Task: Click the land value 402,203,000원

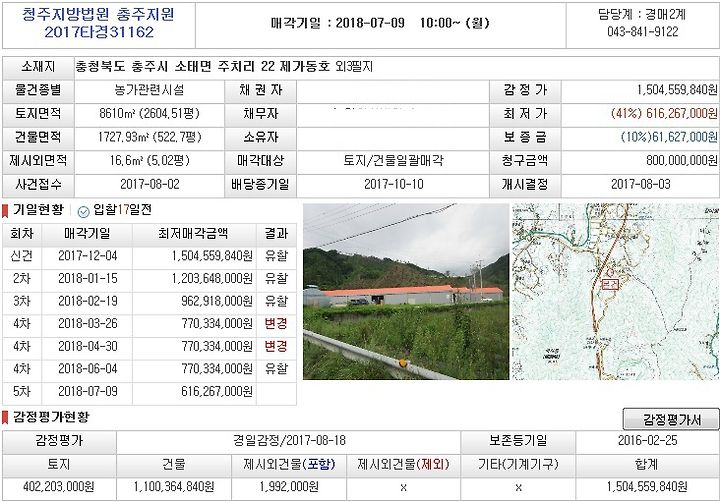Action: [59, 487]
